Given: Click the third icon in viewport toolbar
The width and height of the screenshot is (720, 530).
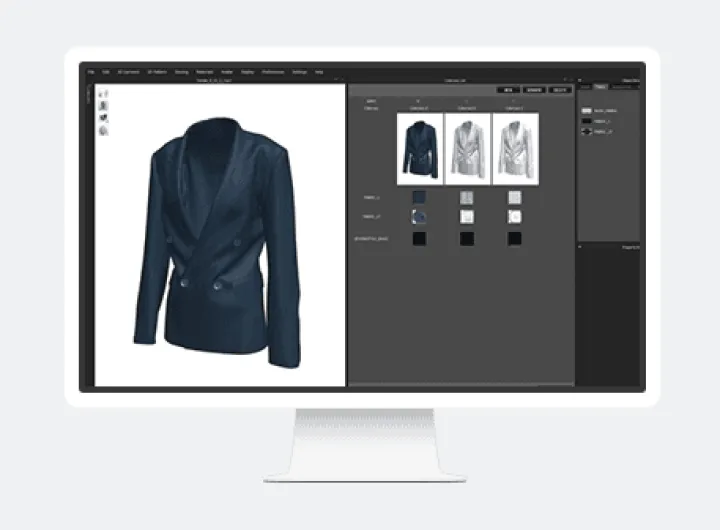Looking at the screenshot, I should coord(104,118).
